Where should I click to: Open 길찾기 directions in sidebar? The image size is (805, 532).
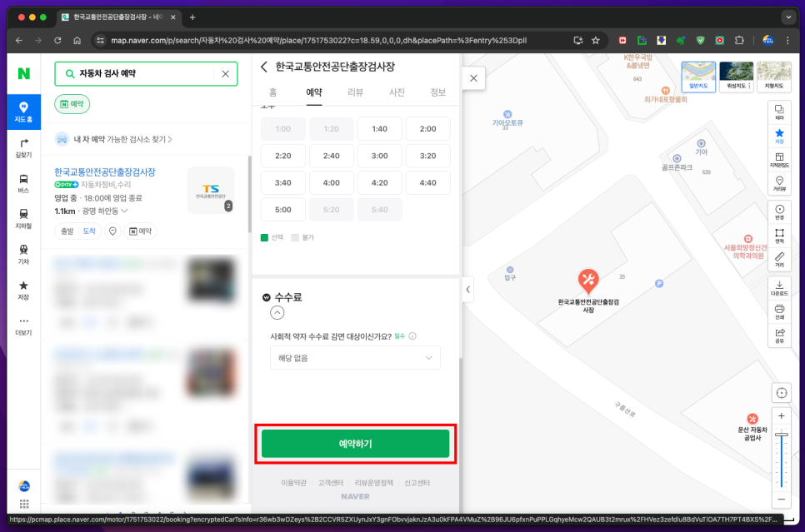pos(23,147)
